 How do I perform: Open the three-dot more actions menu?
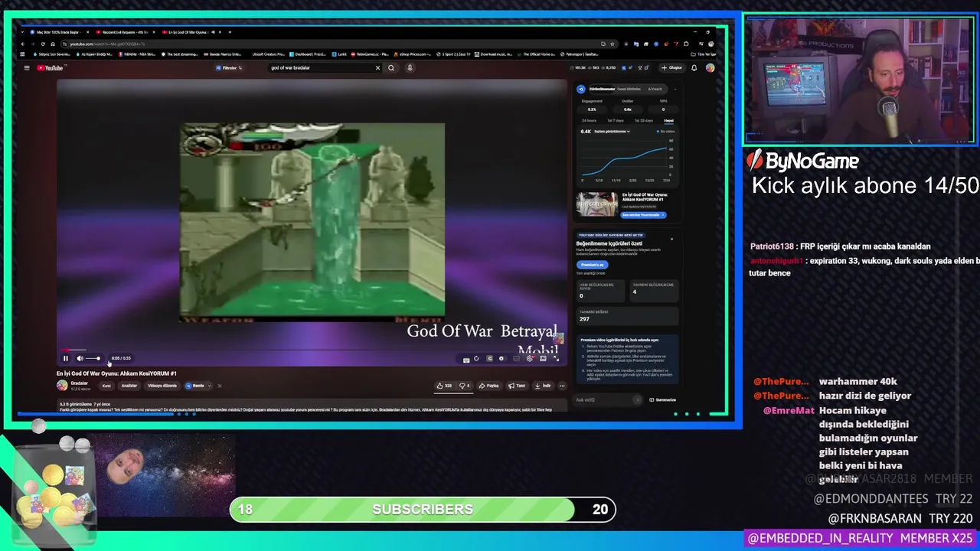tap(562, 386)
